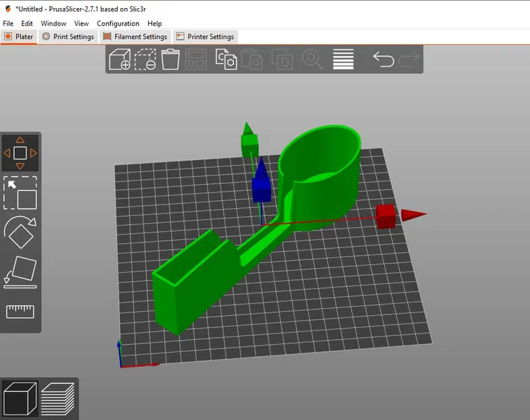Screen dimensions: 530x420
Task: Click the blue Z-axis move gizmo arrow
Action: pos(261,169)
